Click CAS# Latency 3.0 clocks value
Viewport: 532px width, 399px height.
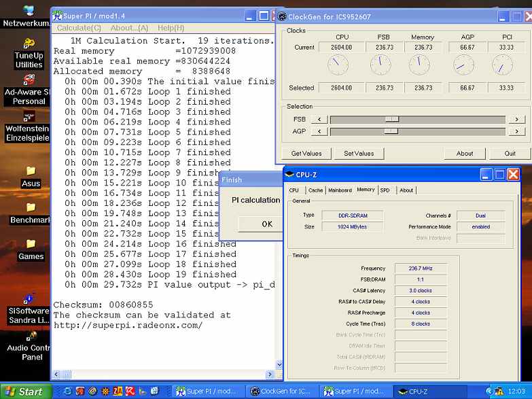(x=421, y=291)
